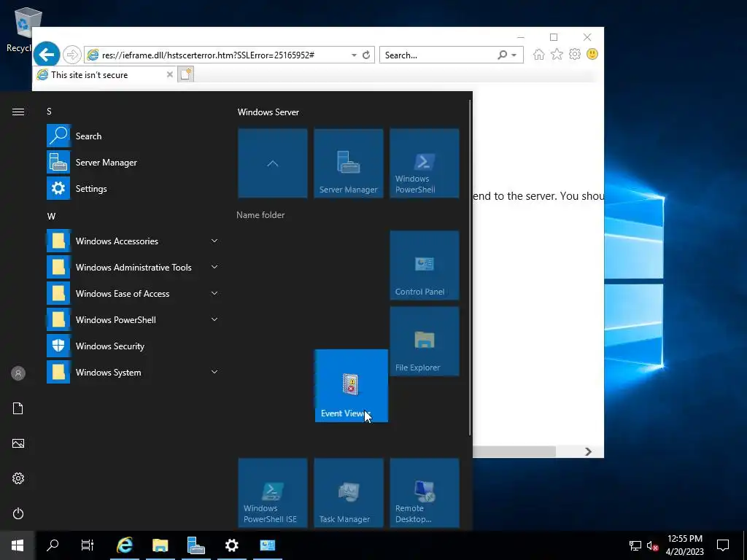Click the Windows PowerShell tile

pos(425,163)
